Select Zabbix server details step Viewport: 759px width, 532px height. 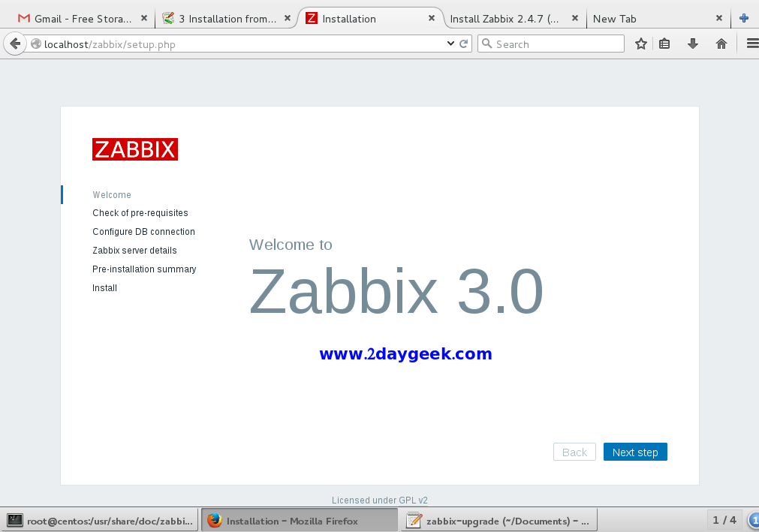click(x=134, y=251)
